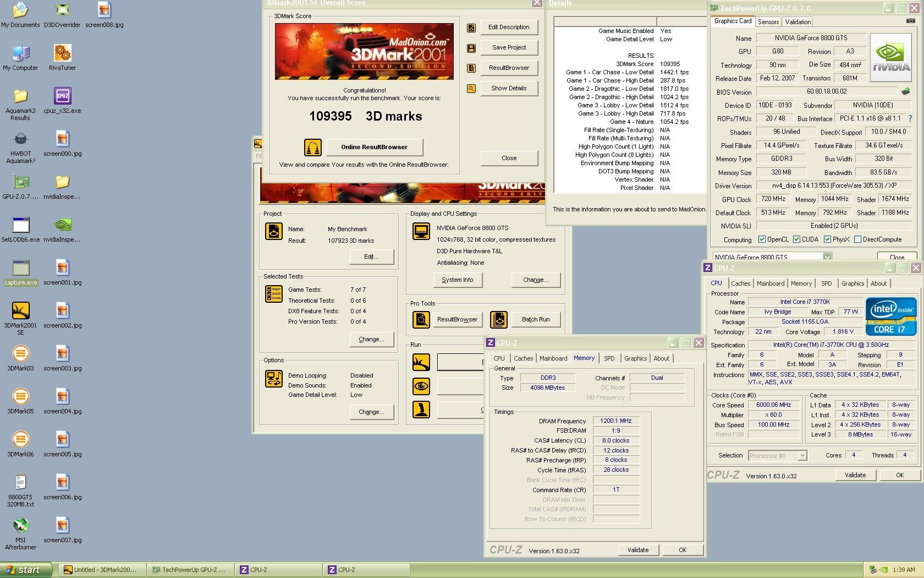
Task: Click the DRAM Frequency value in CPU-Z
Action: click(x=615, y=421)
